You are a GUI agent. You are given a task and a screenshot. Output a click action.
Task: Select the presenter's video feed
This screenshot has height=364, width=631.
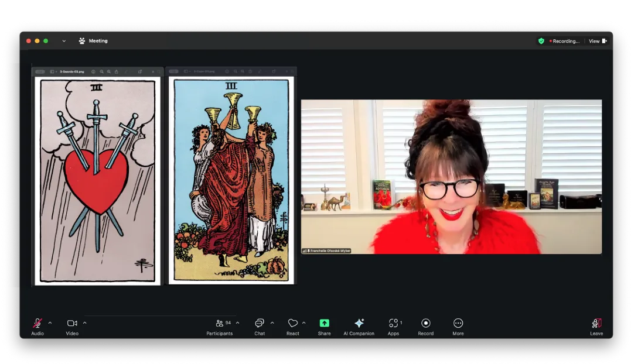451,177
